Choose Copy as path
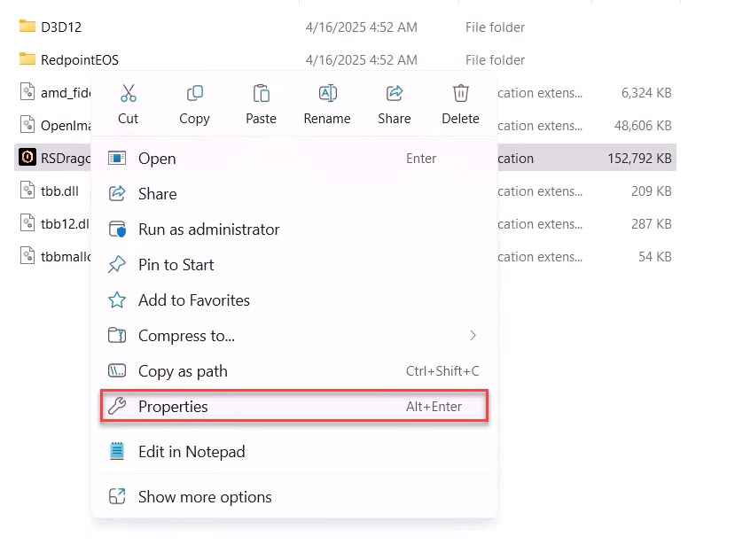This screenshot has width=735, height=560. (183, 371)
